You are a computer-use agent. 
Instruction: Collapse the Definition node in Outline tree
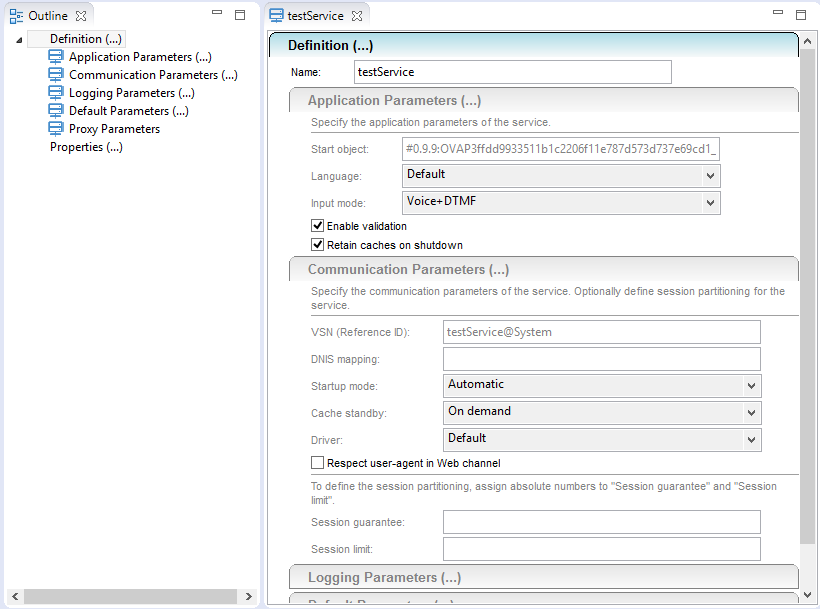[17, 38]
